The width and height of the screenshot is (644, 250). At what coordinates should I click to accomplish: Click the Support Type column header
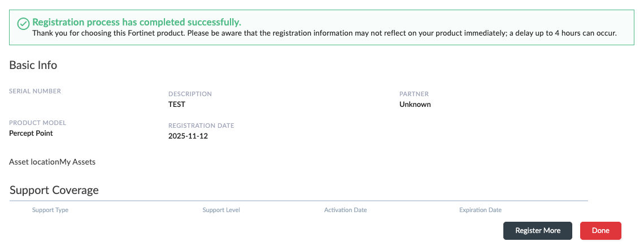click(50, 210)
